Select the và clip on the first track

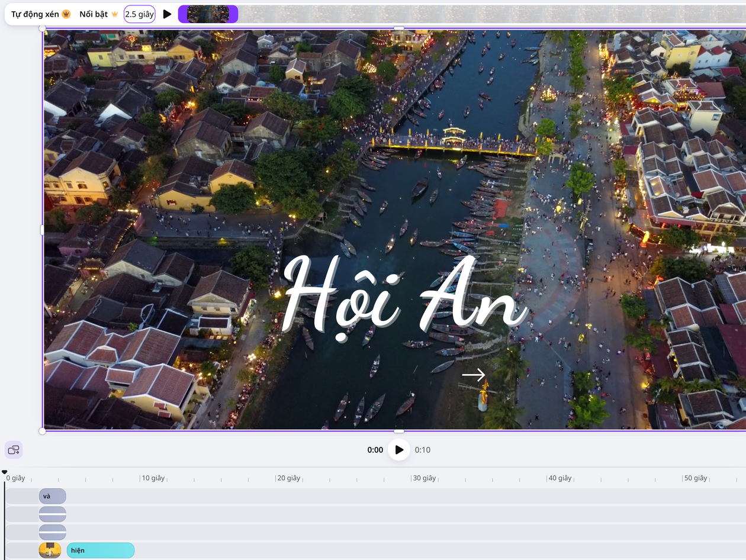tap(53, 496)
